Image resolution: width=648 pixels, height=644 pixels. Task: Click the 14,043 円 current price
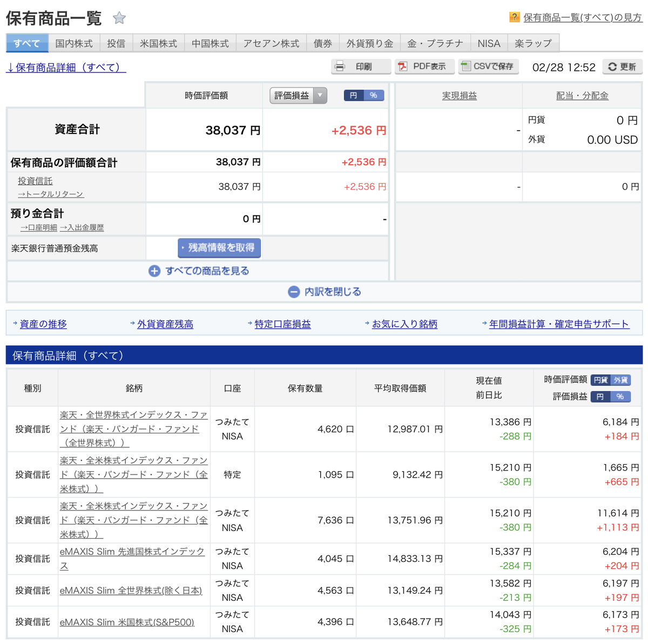click(510, 615)
